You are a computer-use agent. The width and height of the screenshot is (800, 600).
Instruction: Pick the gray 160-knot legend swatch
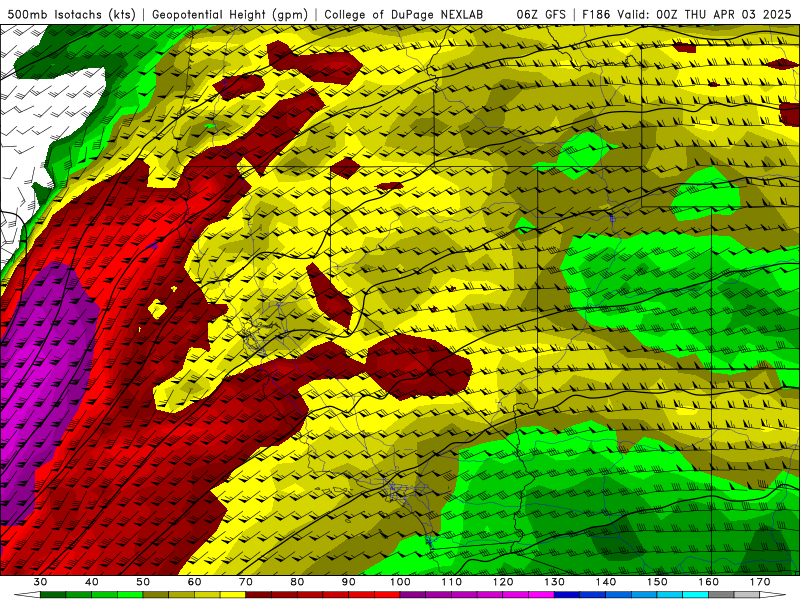point(721,594)
